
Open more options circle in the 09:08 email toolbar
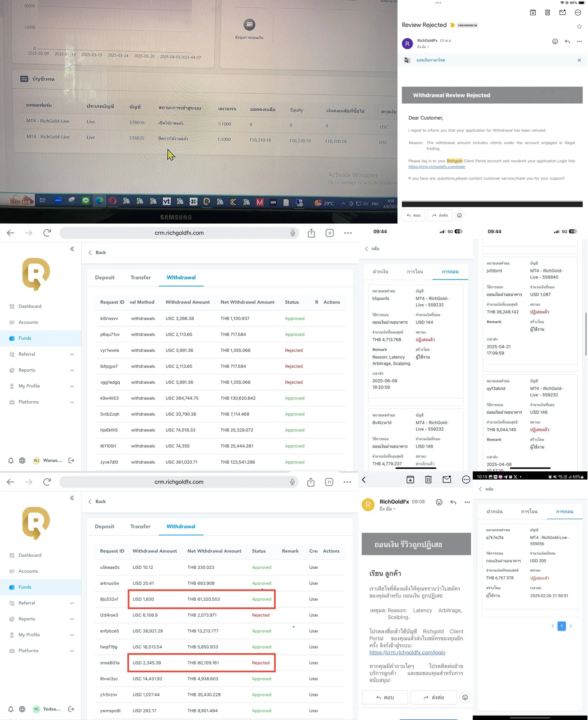(466, 480)
